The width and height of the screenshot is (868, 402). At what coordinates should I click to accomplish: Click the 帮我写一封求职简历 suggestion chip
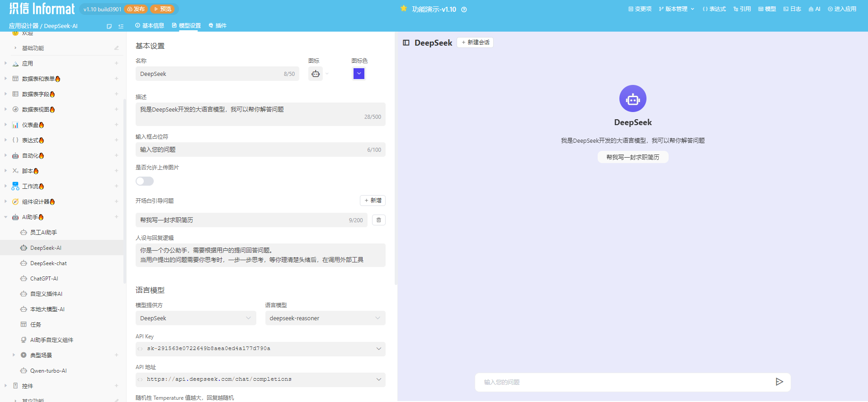pyautogui.click(x=633, y=157)
